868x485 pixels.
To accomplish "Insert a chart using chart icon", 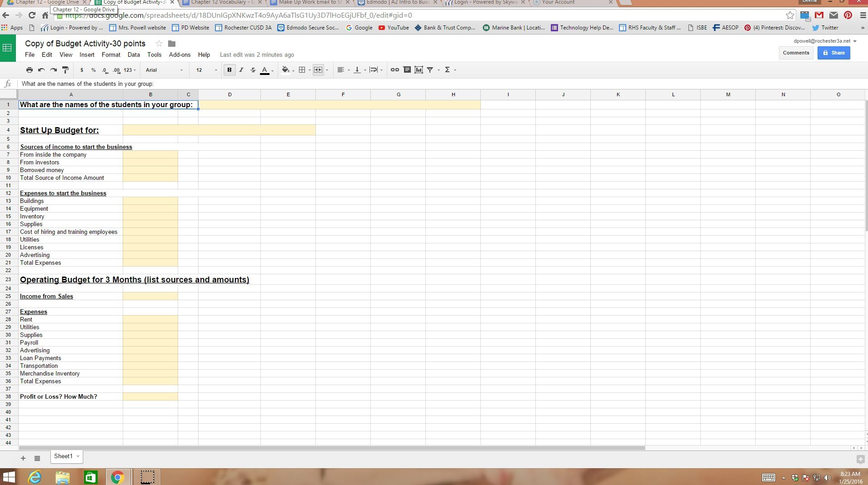I will click(419, 70).
